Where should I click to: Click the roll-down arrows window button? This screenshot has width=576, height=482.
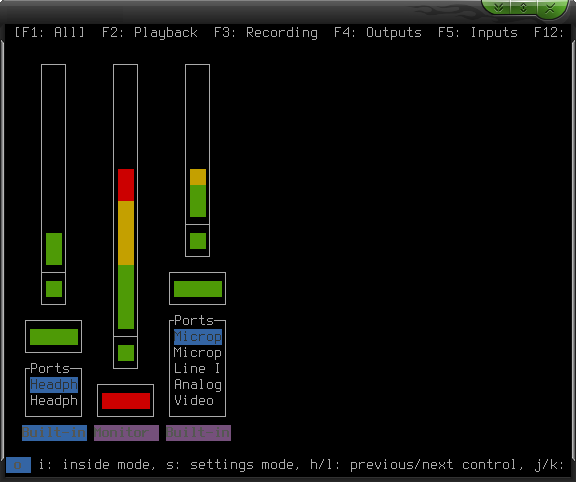[498, 7]
